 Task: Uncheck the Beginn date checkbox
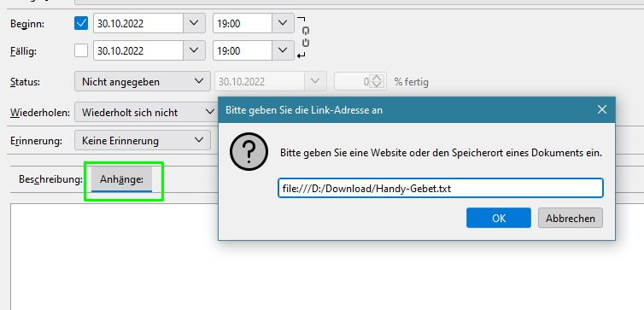pyautogui.click(x=81, y=23)
